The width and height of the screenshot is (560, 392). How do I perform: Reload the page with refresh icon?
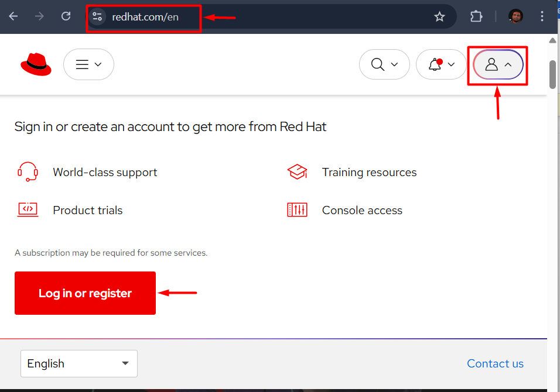(x=66, y=16)
